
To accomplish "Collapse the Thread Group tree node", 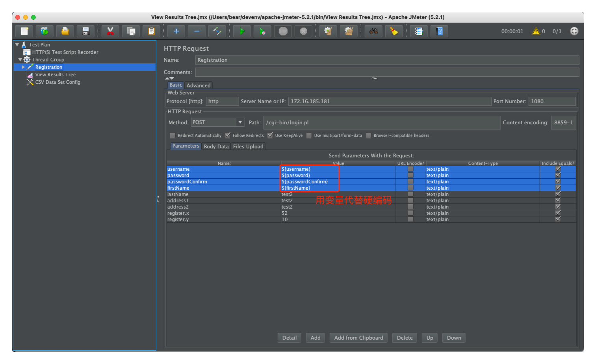I will (x=20, y=59).
